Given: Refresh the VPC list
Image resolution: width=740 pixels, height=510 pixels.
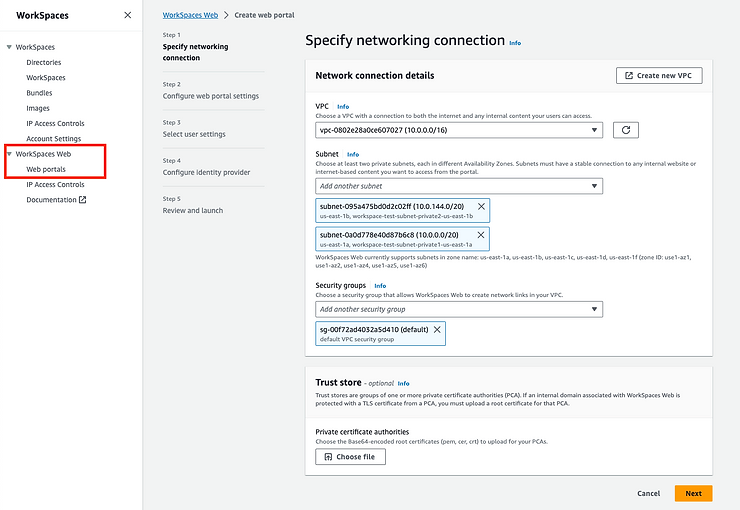Looking at the screenshot, I should pyautogui.click(x=626, y=130).
